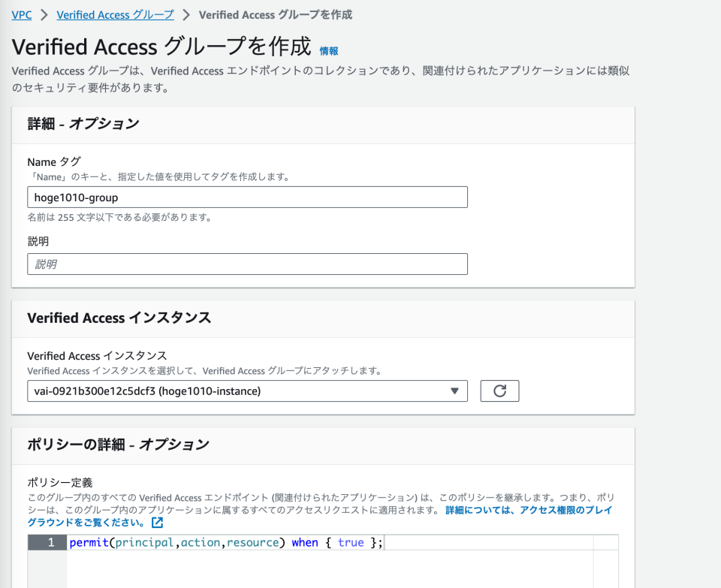Click the 'when' keyword in policy code
This screenshot has height=588, width=721.
(x=305, y=542)
